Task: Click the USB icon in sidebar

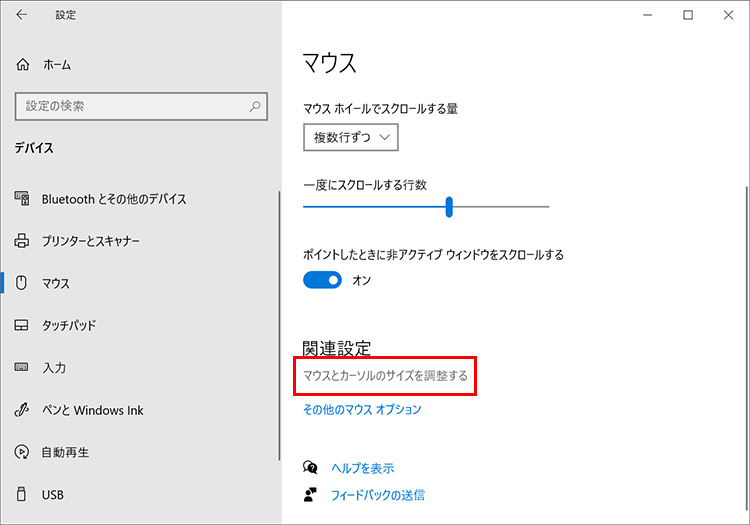Action: pos(22,494)
